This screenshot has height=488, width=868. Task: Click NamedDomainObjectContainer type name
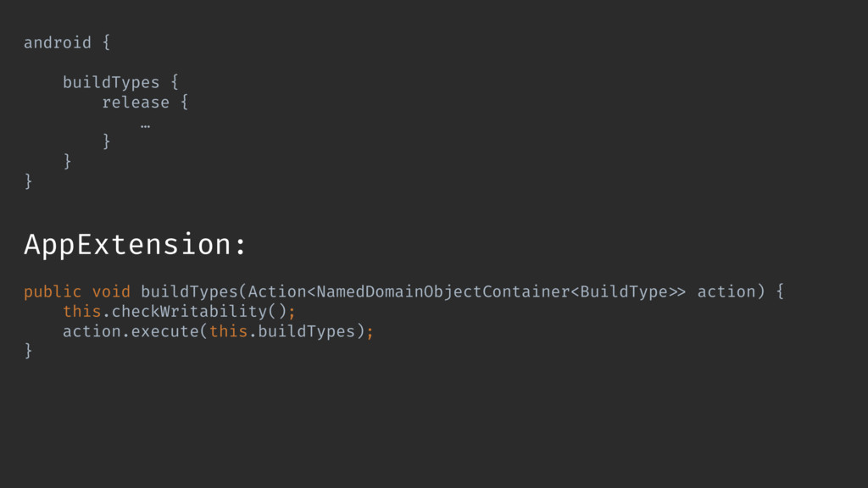coord(442,291)
